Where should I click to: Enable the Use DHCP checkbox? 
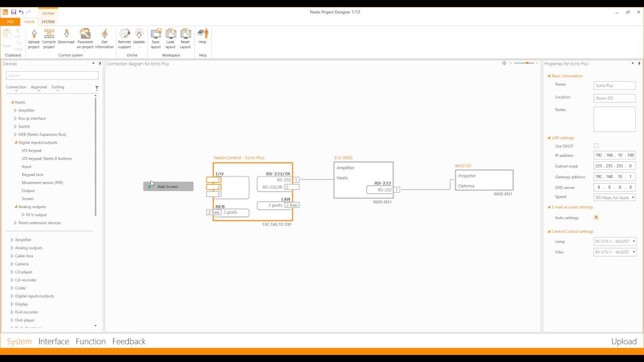[x=596, y=146]
